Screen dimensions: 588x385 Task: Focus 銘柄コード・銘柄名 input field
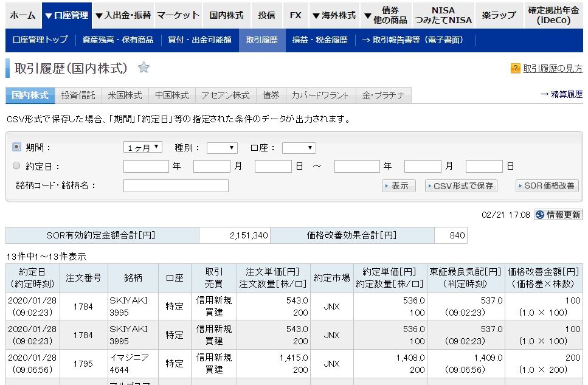click(x=176, y=186)
